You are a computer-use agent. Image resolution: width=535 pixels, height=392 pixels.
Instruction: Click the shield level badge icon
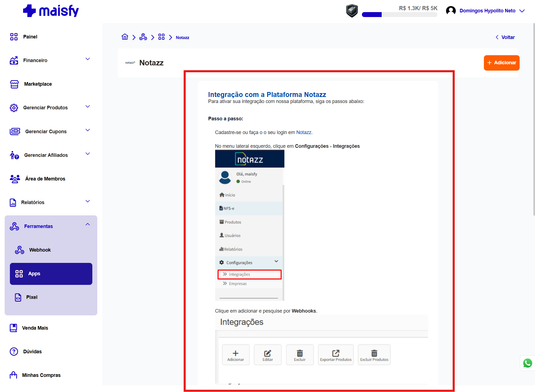352,11
